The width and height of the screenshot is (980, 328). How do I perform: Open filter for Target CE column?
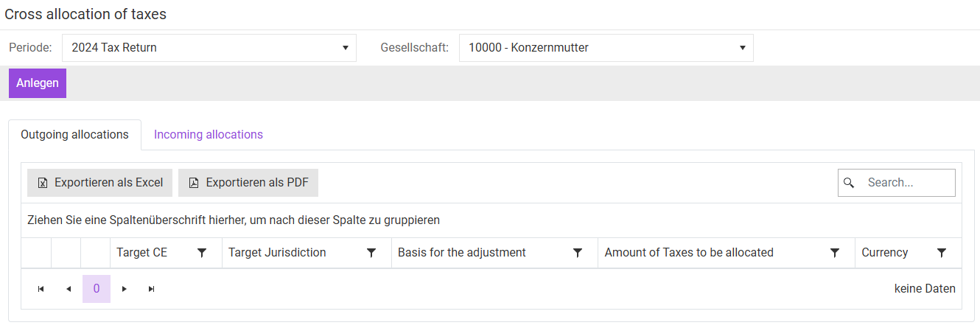pyautogui.click(x=202, y=253)
